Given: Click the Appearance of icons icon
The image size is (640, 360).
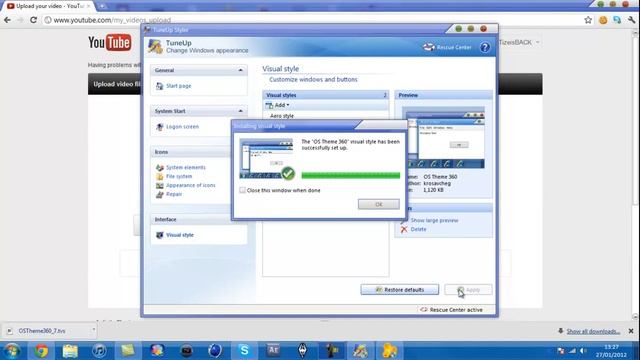Looking at the screenshot, I should click(160, 185).
